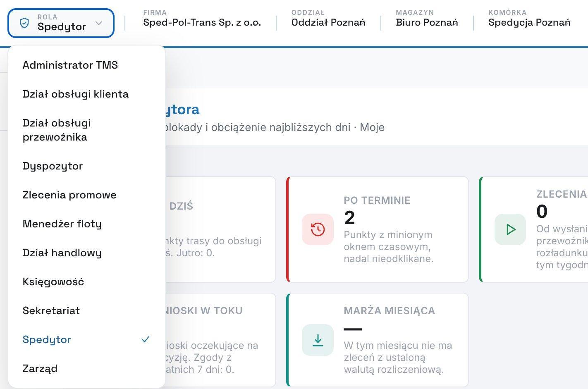Open the Oddział Poznań selector
The image size is (588, 389).
coord(328,19)
